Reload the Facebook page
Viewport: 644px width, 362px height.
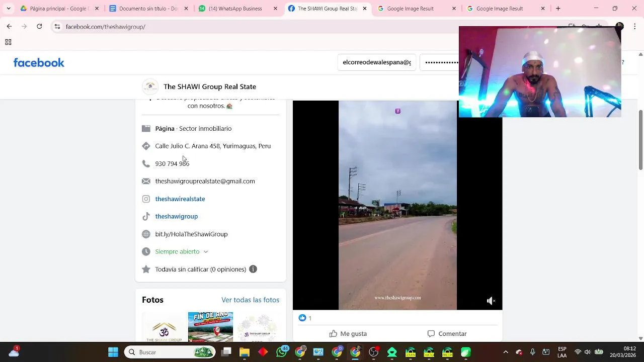point(39,26)
